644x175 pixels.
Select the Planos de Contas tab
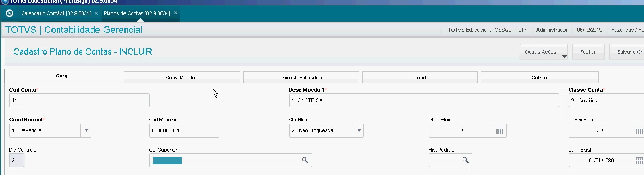point(137,14)
